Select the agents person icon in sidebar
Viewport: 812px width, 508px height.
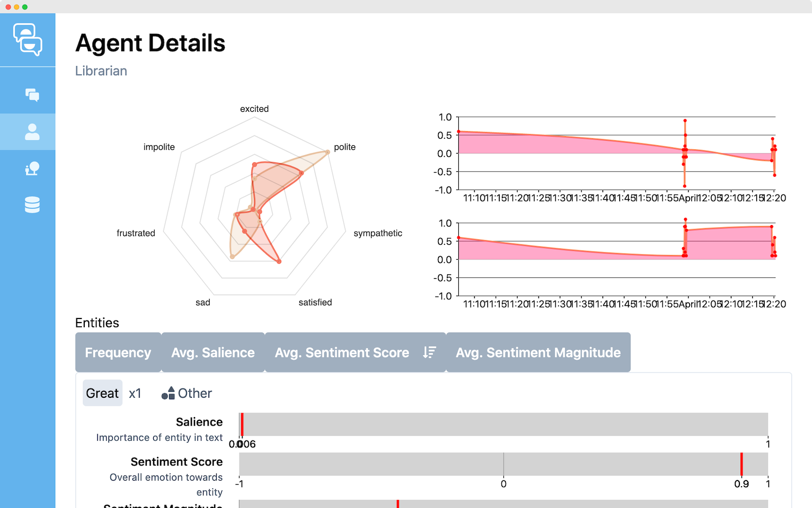pos(32,132)
